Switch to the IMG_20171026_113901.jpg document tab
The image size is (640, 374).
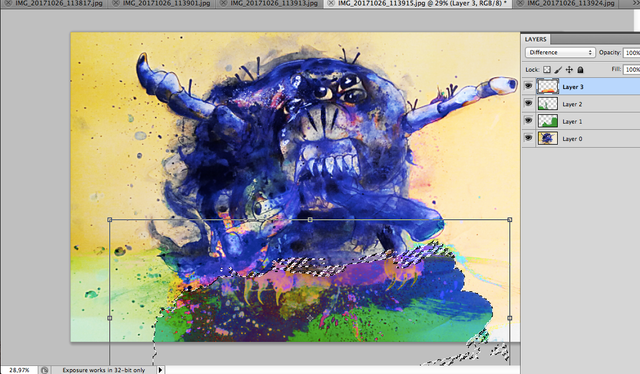coord(167,3)
